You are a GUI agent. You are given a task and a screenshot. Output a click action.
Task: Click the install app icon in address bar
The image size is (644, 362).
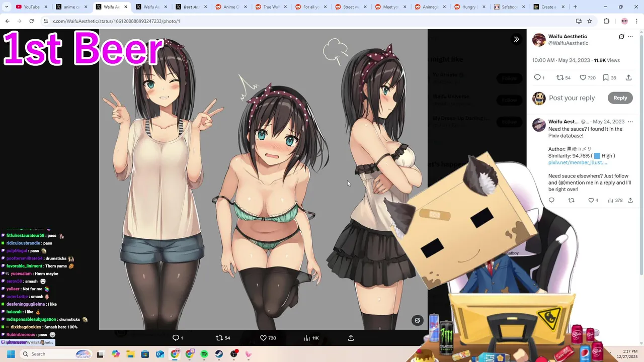[579, 21]
